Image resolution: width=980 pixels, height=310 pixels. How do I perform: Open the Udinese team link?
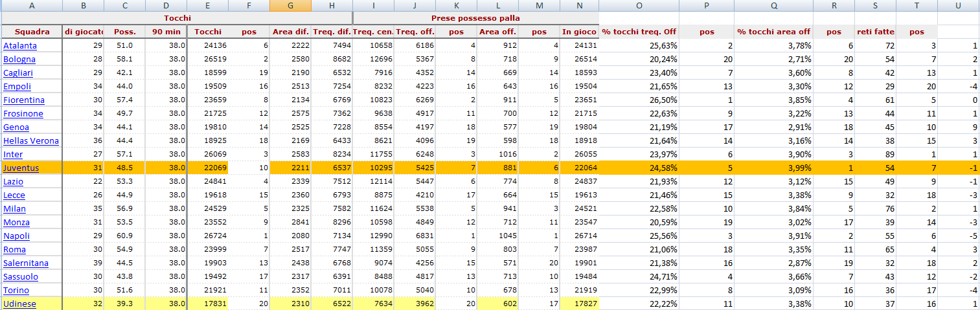[x=19, y=304]
